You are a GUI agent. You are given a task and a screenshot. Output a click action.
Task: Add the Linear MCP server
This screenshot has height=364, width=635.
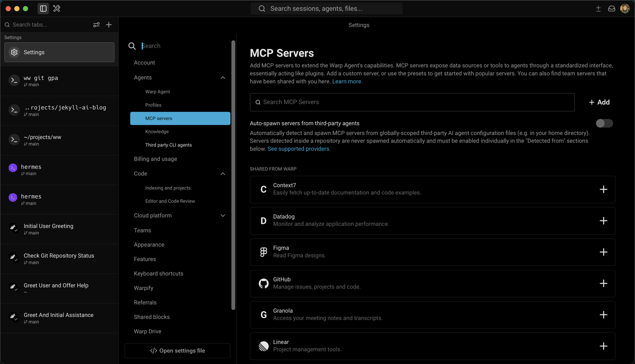603,346
